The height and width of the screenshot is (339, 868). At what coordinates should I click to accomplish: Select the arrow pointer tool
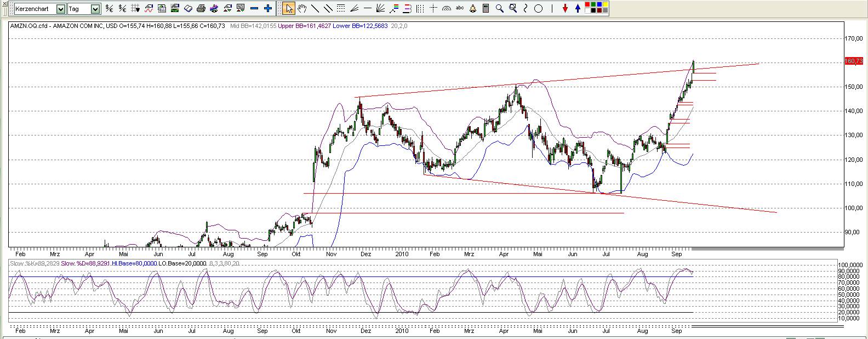pos(289,8)
